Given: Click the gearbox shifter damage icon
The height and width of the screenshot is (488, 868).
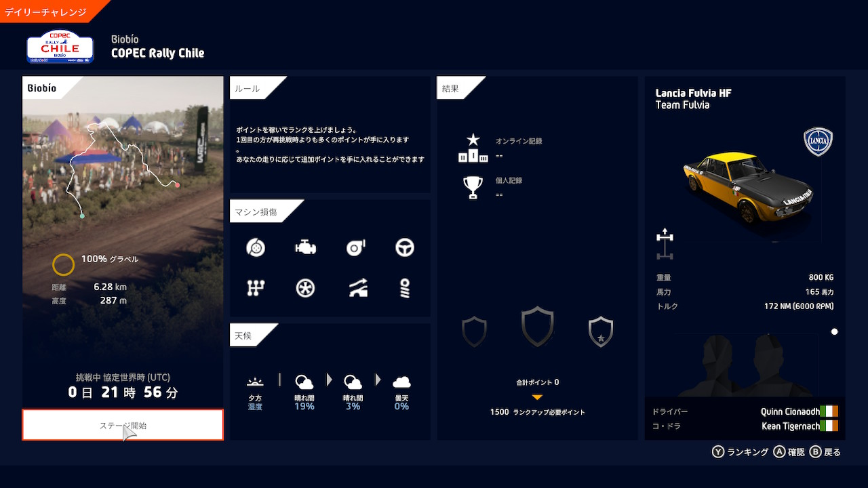Looking at the screenshot, I should [255, 288].
